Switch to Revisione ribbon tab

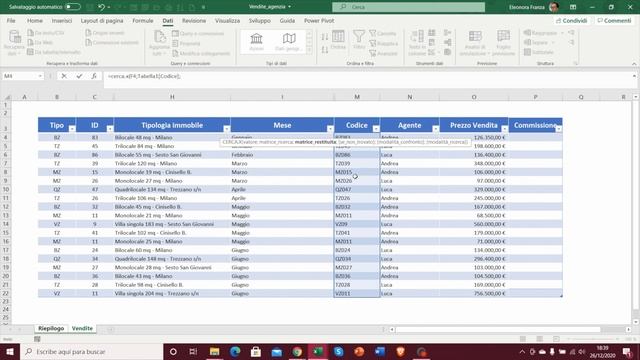[194, 20]
